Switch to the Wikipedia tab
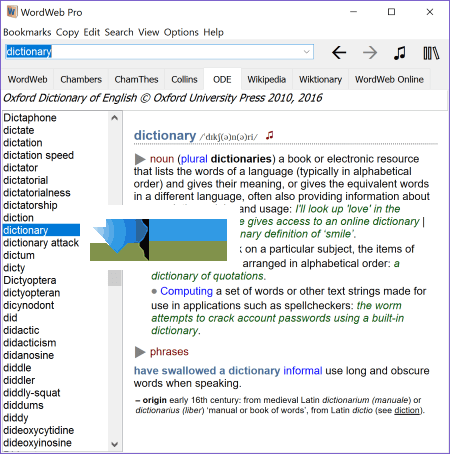Image resolution: width=450 pixels, height=454 pixels. point(267,79)
